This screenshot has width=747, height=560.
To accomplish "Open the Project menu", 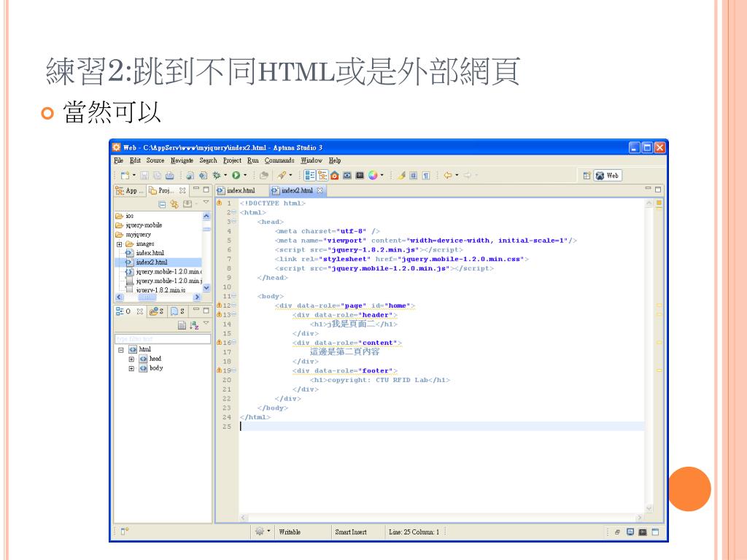I will click(232, 160).
